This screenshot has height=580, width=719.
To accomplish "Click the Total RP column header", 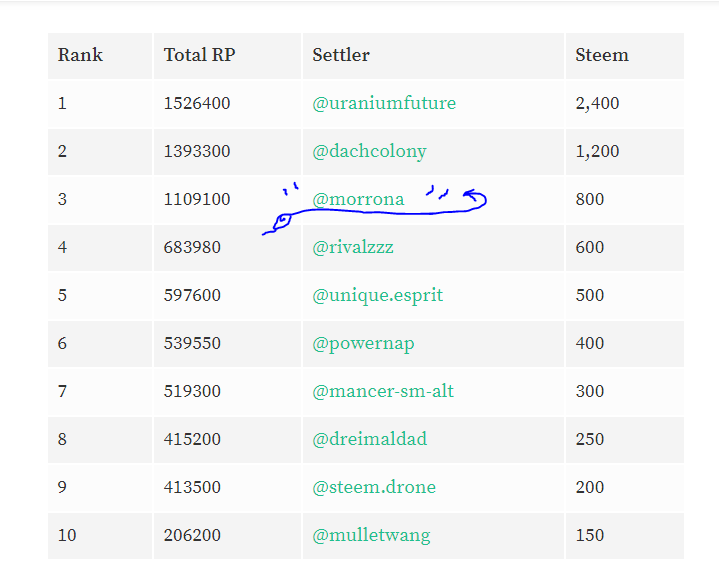I will 199,55.
